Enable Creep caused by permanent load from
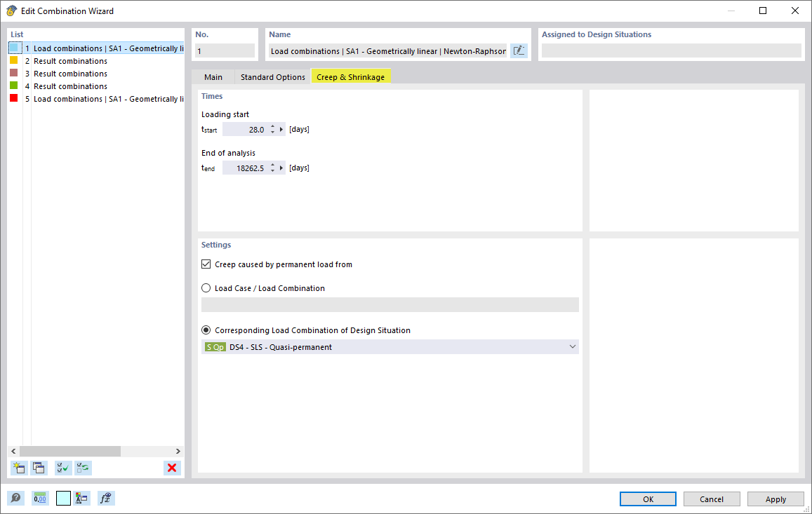The height and width of the screenshot is (514, 812). point(206,264)
